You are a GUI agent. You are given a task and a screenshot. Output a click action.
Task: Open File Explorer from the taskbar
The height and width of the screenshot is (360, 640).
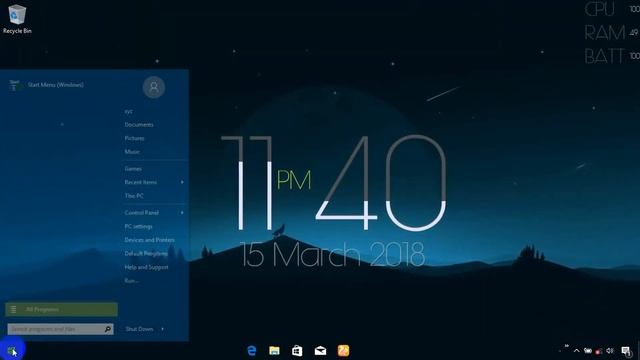tap(274, 351)
